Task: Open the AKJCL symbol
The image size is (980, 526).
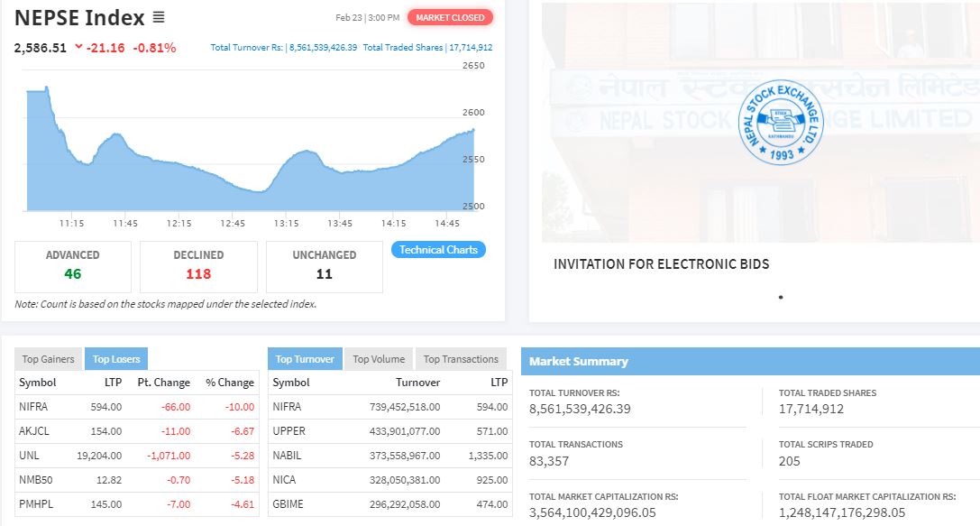Action: point(33,431)
